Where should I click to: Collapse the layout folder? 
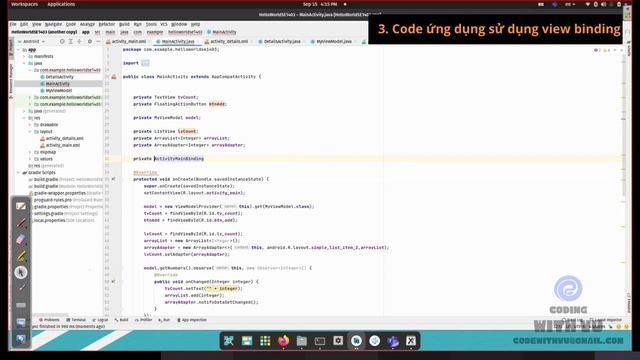30,132
